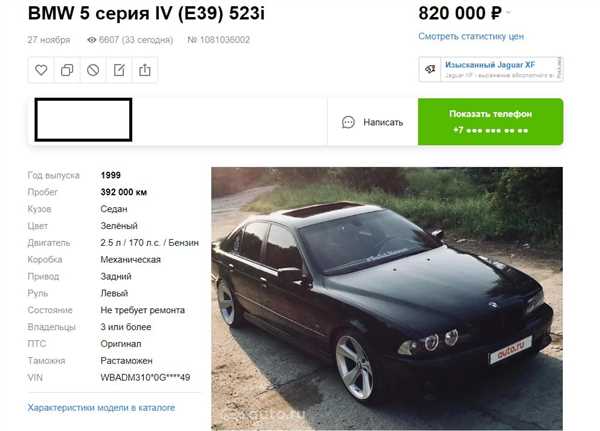The height and width of the screenshot is (431, 600).
Task: Open the Изысканный Jaguar XF advertisement
Action: [491, 69]
